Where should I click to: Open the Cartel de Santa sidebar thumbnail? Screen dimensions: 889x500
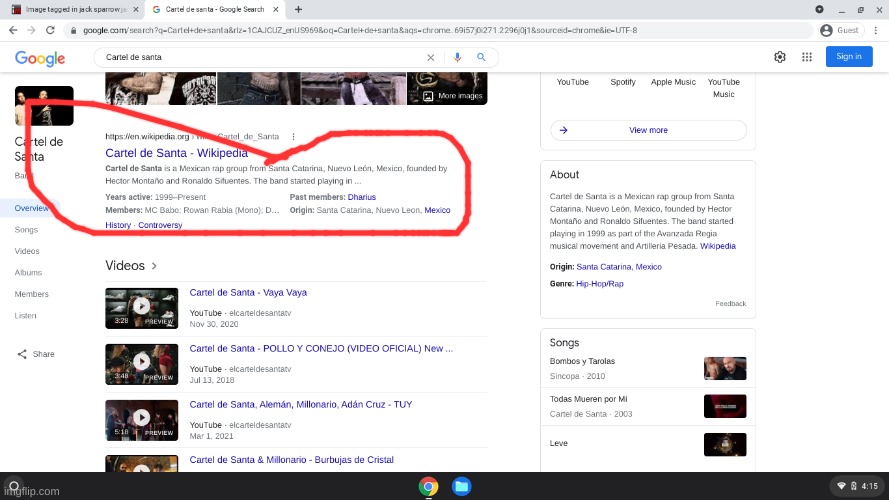pyautogui.click(x=44, y=106)
